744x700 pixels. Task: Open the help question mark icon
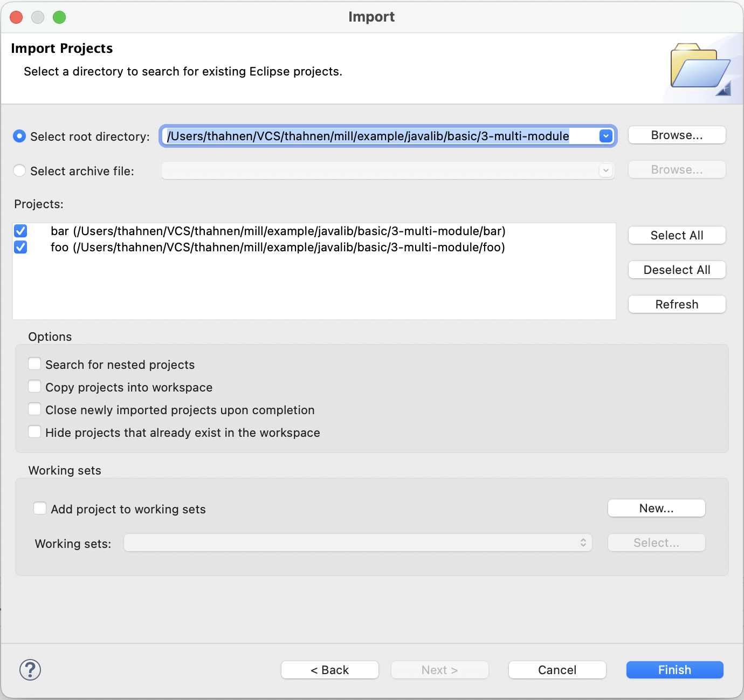[30, 670]
